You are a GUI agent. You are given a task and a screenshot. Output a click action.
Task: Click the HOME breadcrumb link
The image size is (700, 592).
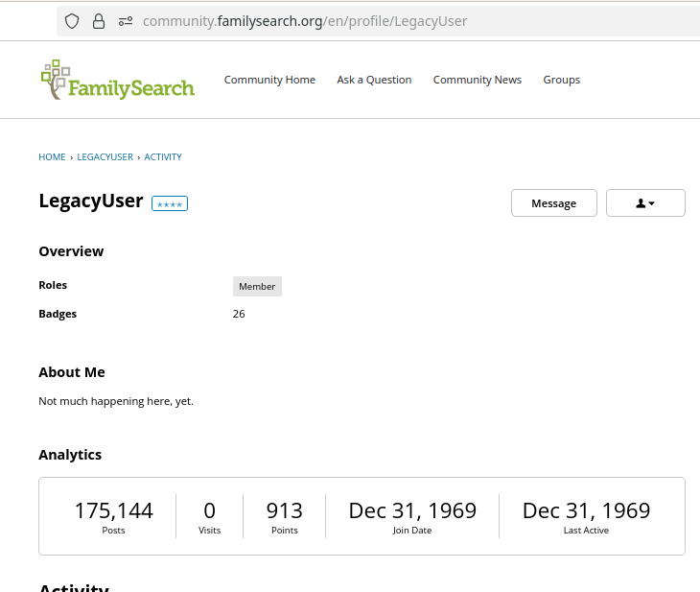point(52,157)
